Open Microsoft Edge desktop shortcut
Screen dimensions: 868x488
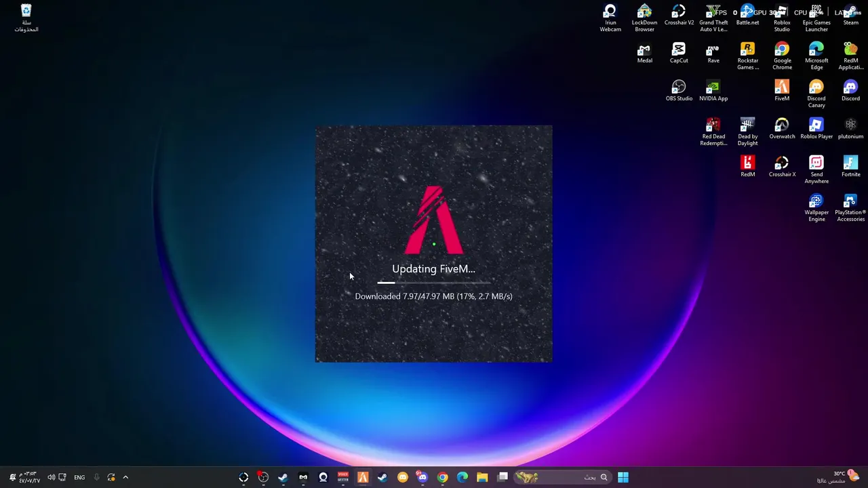tap(816, 56)
